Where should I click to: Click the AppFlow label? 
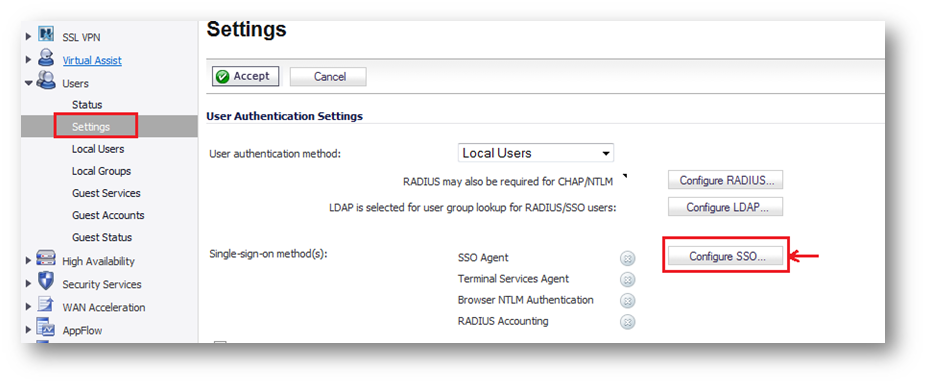[82, 330]
